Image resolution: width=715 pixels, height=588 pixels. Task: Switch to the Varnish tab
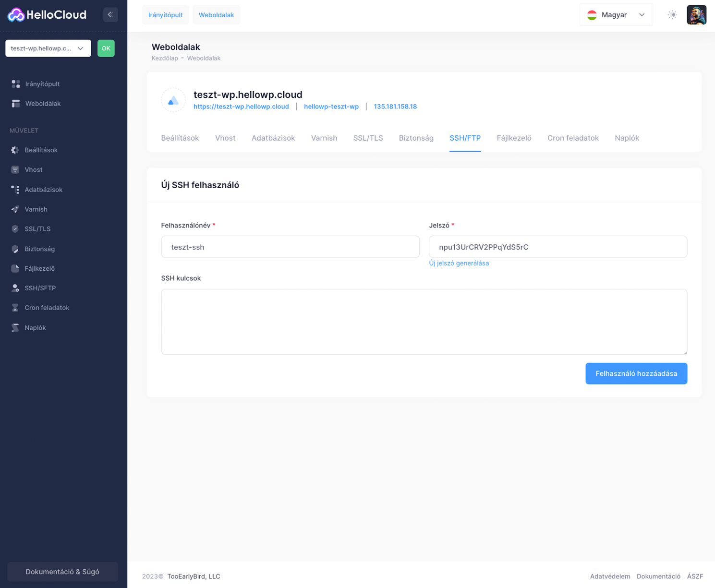pyautogui.click(x=324, y=138)
